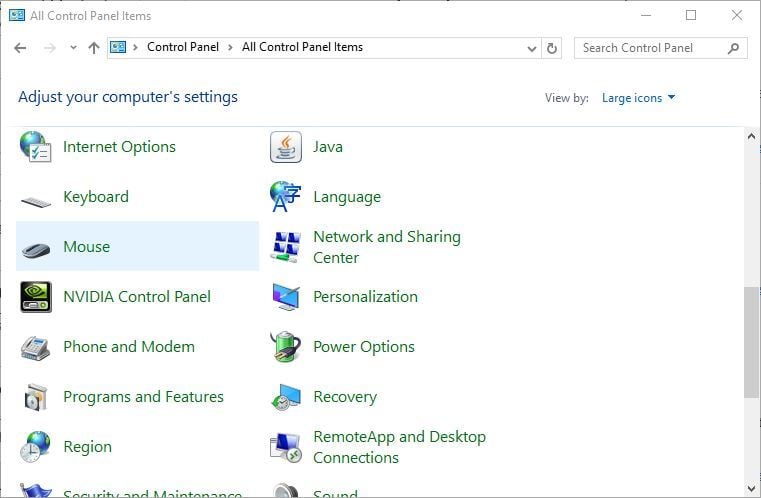Open the Recovery icon
761x498 pixels.
click(286, 397)
